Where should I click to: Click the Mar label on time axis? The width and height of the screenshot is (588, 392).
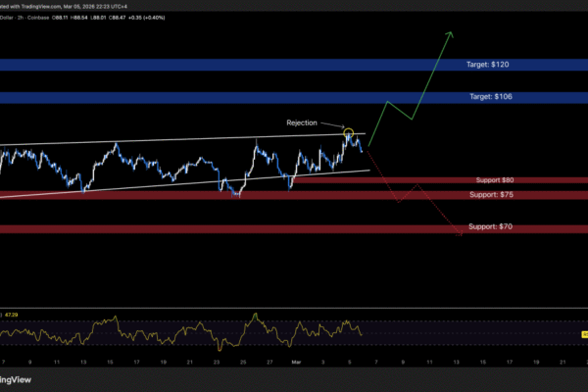click(x=295, y=361)
